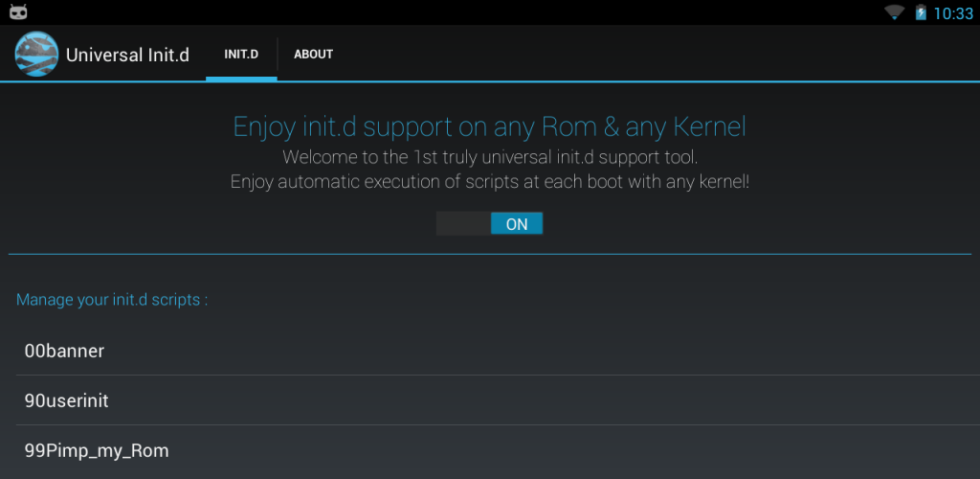Open the 00banner script
980x479 pixels.
(64, 351)
